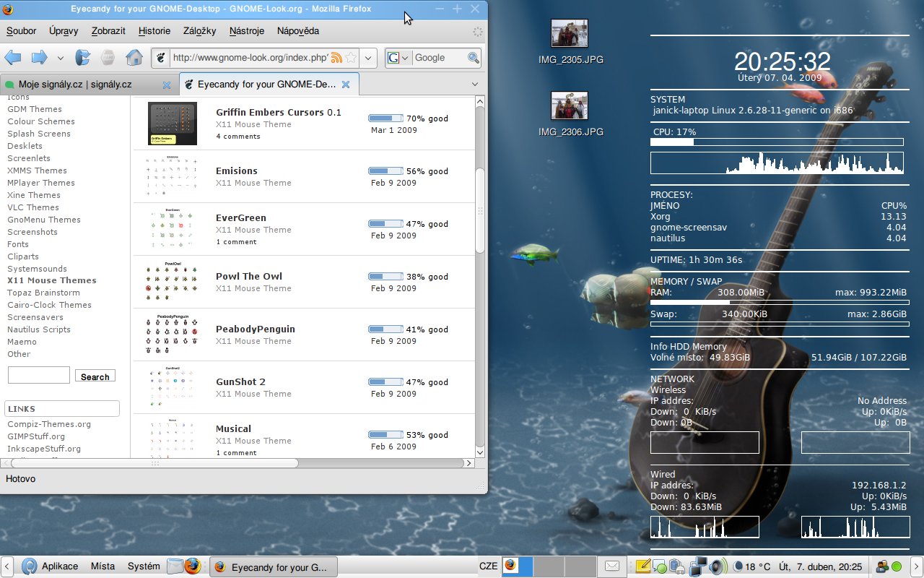Click the RSS feed icon in address bar

pos(336,58)
